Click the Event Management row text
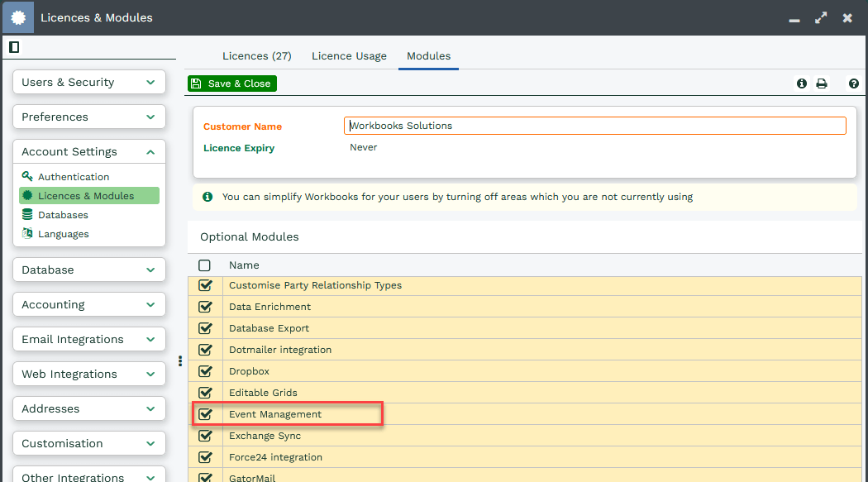 point(275,414)
